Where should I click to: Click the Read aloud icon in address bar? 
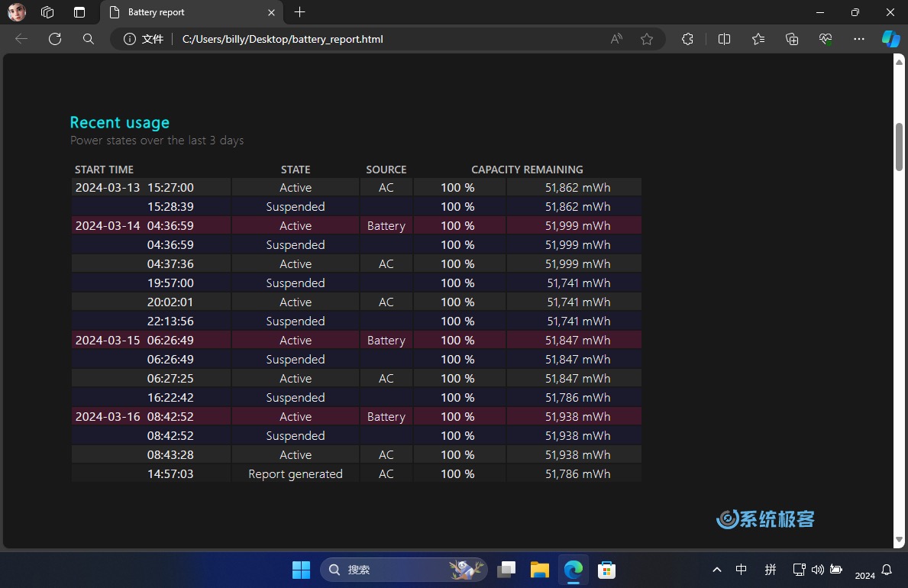click(x=616, y=39)
